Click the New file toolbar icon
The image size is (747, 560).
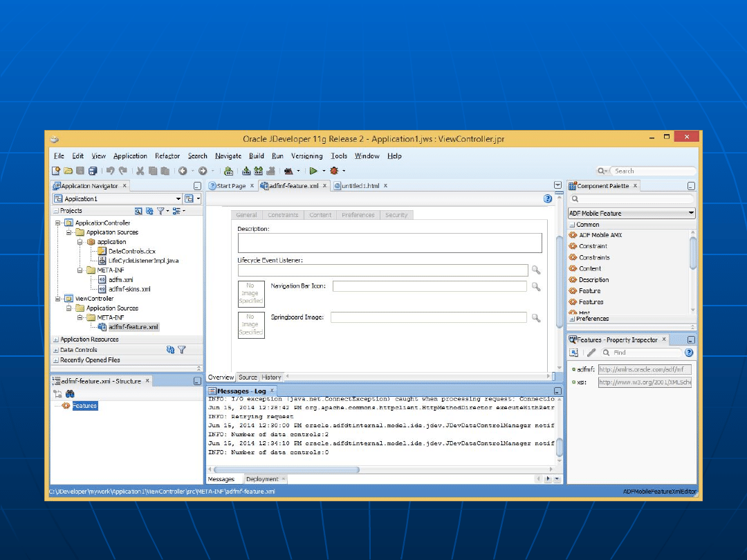tap(56, 171)
